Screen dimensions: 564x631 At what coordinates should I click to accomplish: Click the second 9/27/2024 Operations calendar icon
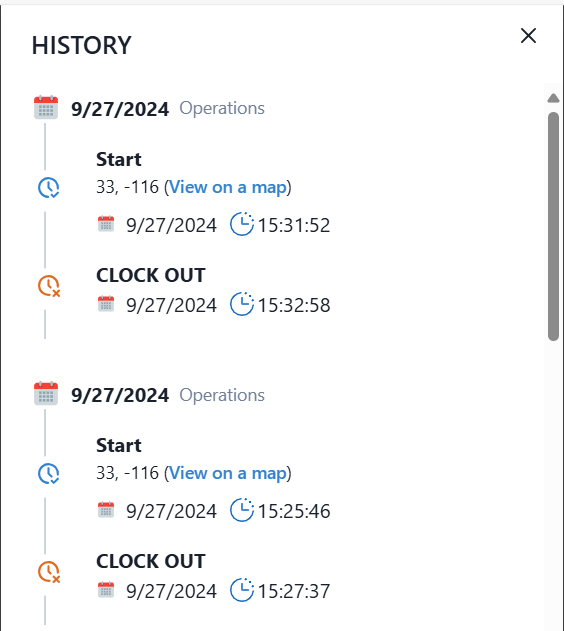[x=46, y=393]
